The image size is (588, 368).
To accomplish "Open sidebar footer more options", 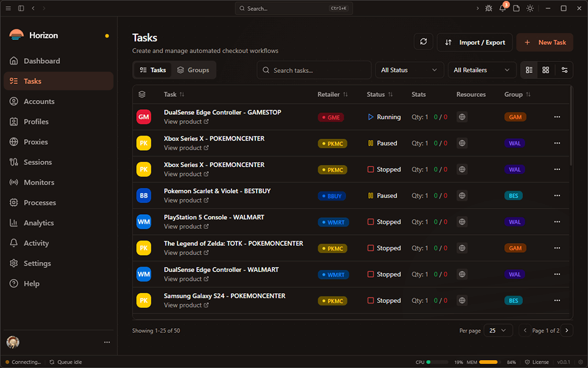I will click(x=107, y=342).
